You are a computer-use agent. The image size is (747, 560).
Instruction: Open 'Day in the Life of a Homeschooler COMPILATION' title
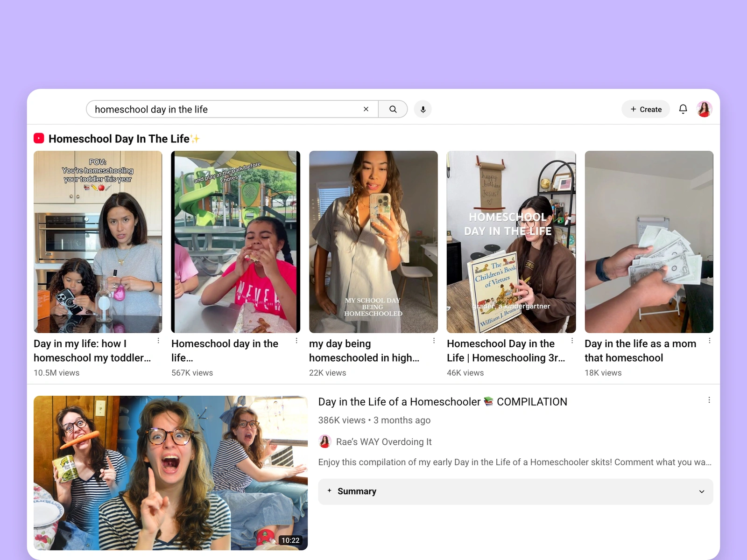pos(443,402)
